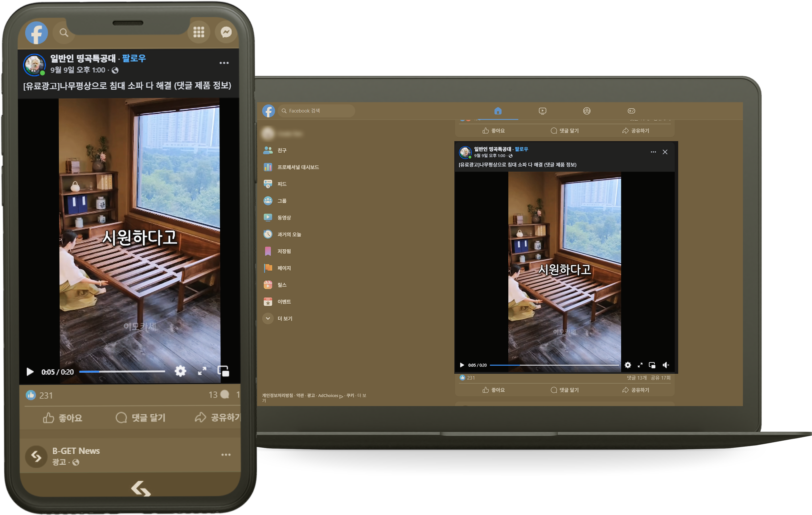This screenshot has height=515, width=812.
Task: Switch to Gaming tab in top navigation
Action: coord(631,111)
